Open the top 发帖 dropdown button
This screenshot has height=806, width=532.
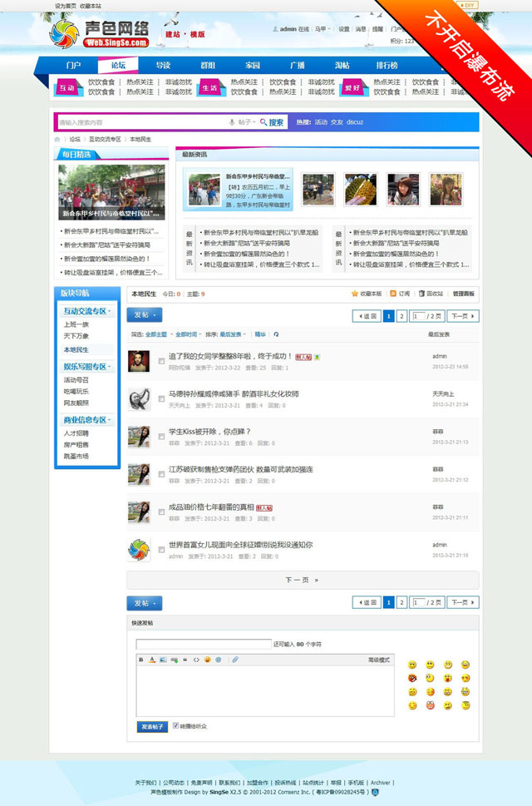[145, 315]
